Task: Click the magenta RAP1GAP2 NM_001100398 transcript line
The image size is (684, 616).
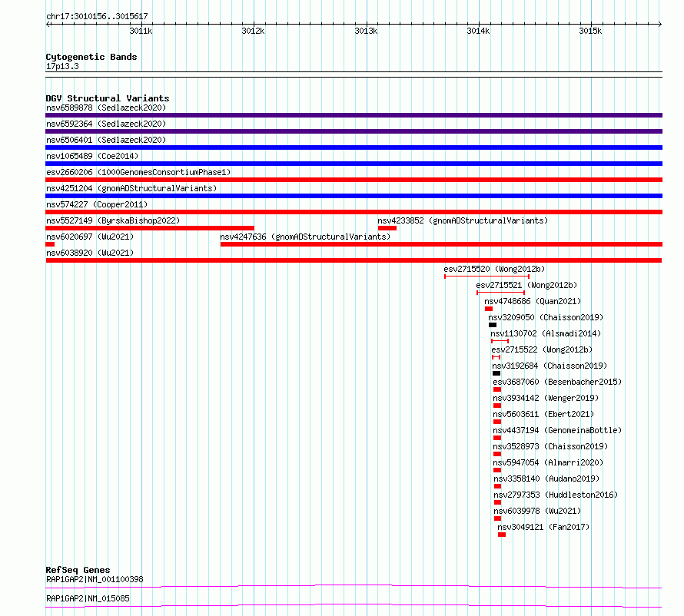Action: (x=354, y=586)
